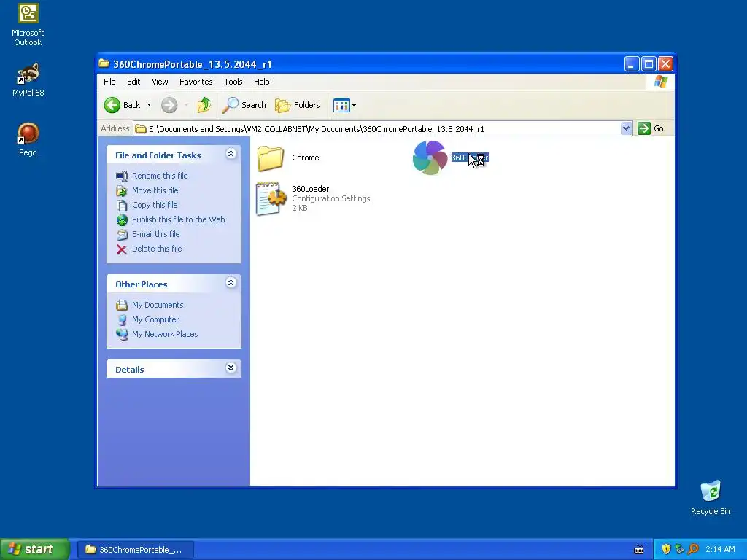This screenshot has height=560, width=747.
Task: Expand the address bar dropdown list
Action: click(626, 128)
